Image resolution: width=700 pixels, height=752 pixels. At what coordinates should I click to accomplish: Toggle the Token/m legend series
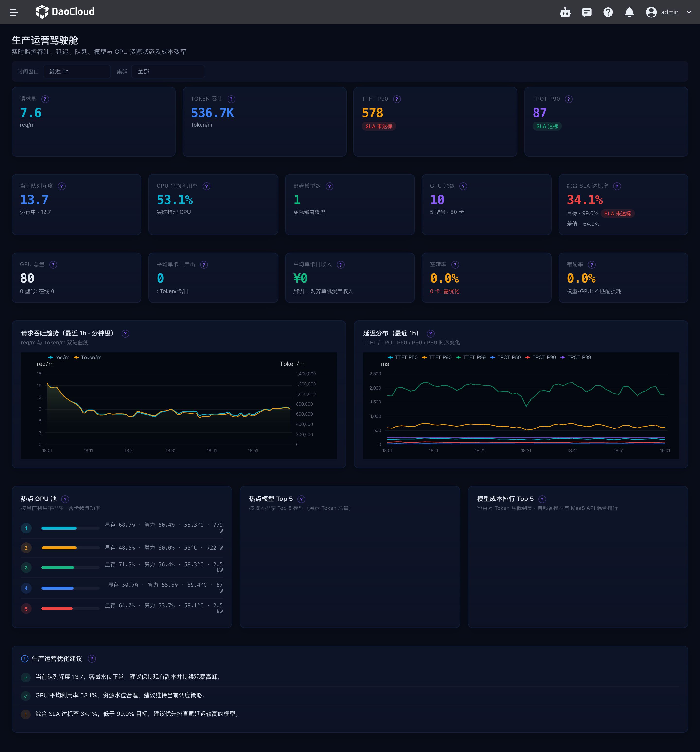[87, 358]
